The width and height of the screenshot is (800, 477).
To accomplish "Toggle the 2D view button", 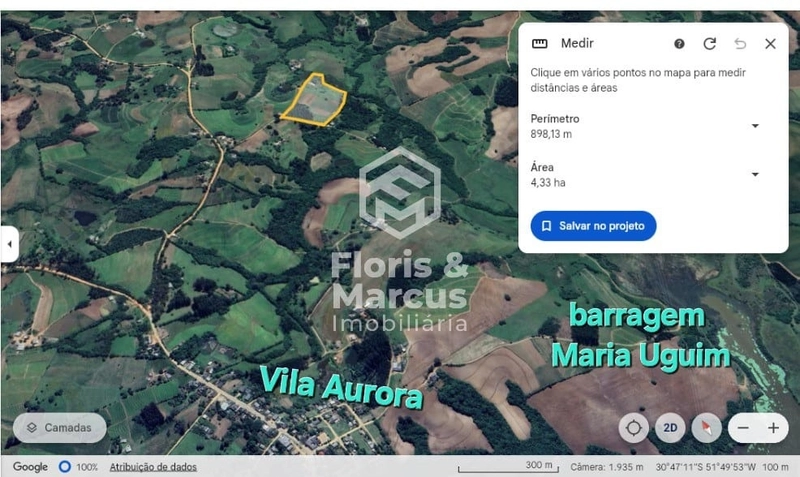I will click(670, 428).
